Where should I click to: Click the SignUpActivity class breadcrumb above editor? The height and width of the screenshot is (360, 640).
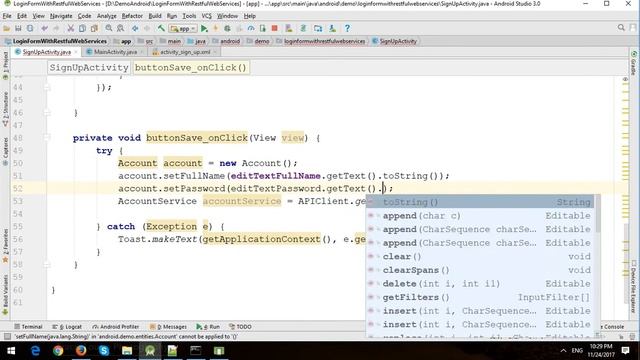coord(89,67)
